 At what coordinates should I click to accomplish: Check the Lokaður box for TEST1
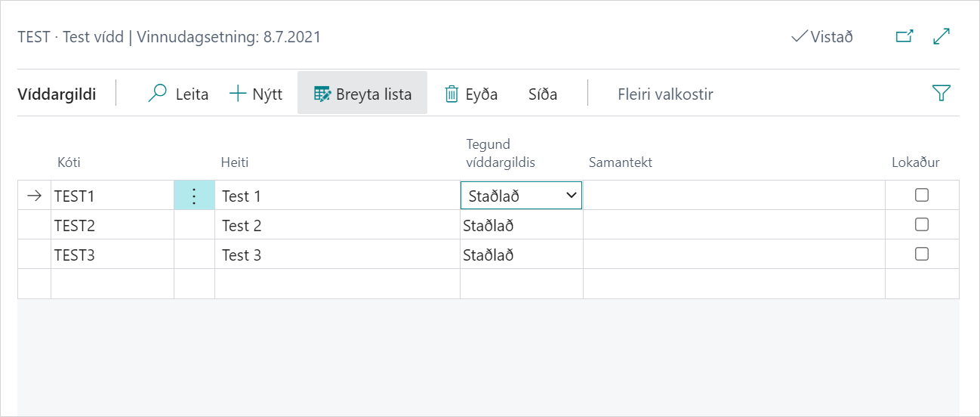[921, 195]
